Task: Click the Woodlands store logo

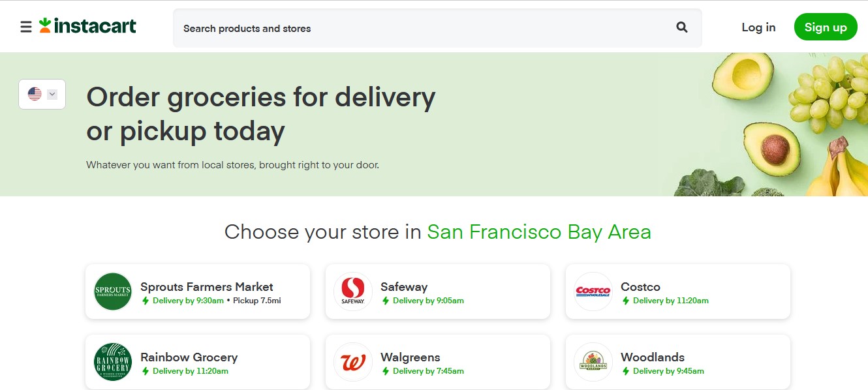Action: (x=593, y=362)
